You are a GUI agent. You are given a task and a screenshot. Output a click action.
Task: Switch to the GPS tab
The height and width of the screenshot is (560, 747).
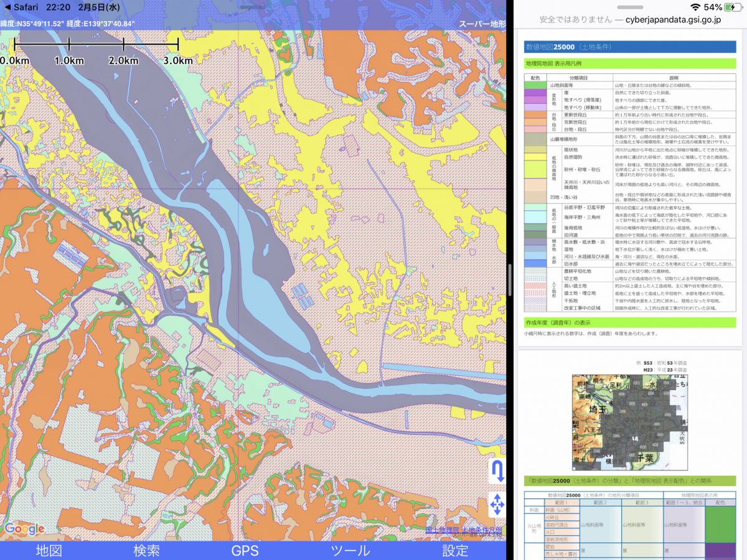(x=245, y=550)
